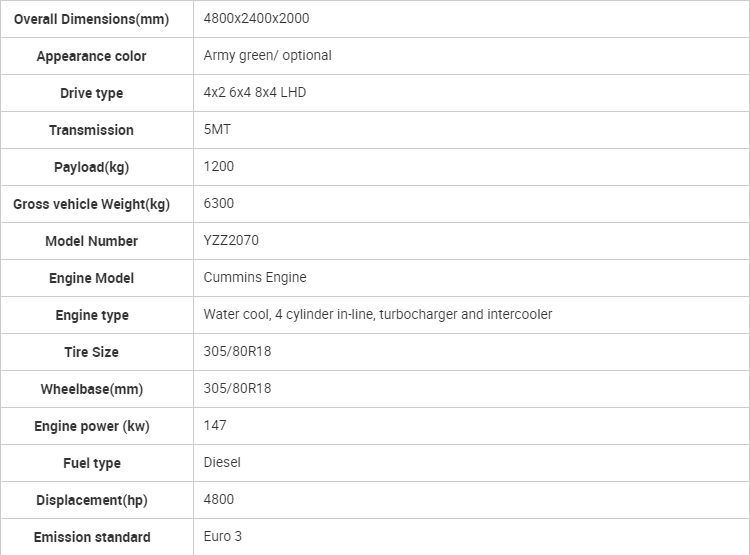Select the engine power value 147
Viewport: 750px width, 555px height.
[x=215, y=426]
